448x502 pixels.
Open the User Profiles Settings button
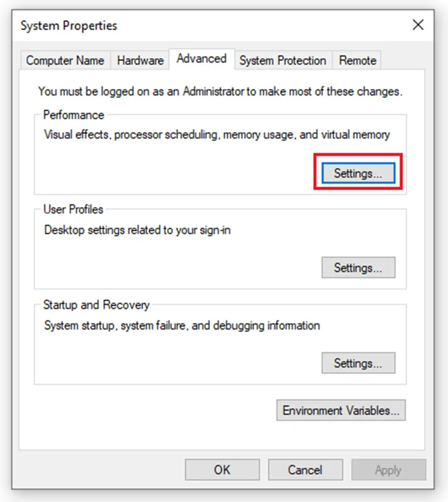[x=358, y=268]
